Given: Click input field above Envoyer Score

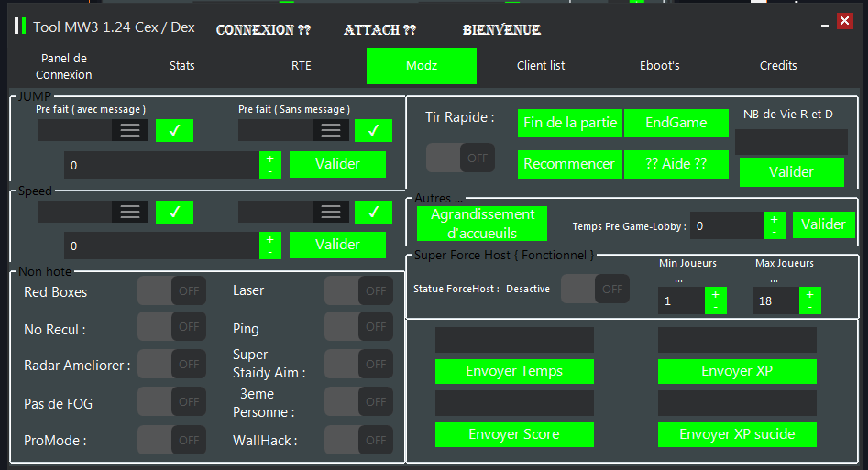Looking at the screenshot, I should point(514,403).
